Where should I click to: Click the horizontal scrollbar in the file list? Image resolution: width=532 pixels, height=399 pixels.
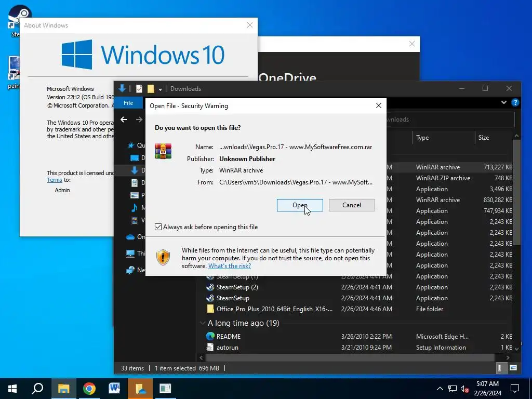(x=350, y=357)
